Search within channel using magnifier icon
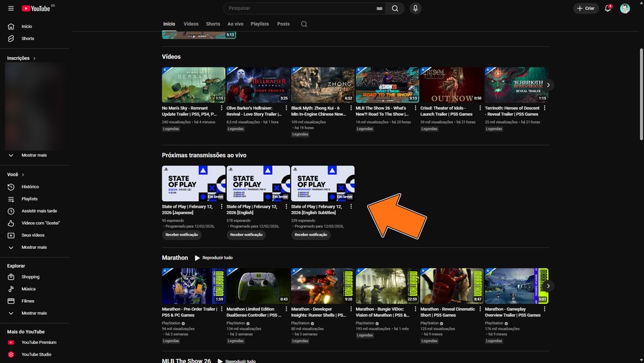The image size is (644, 363). pyautogui.click(x=304, y=24)
